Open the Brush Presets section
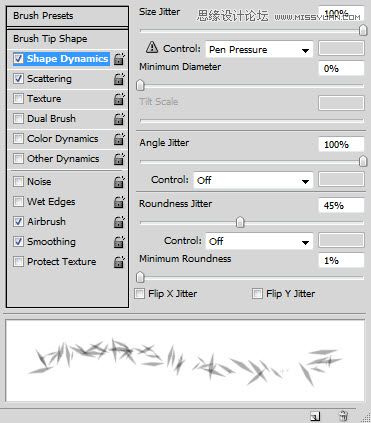371x423 pixels. pos(67,16)
